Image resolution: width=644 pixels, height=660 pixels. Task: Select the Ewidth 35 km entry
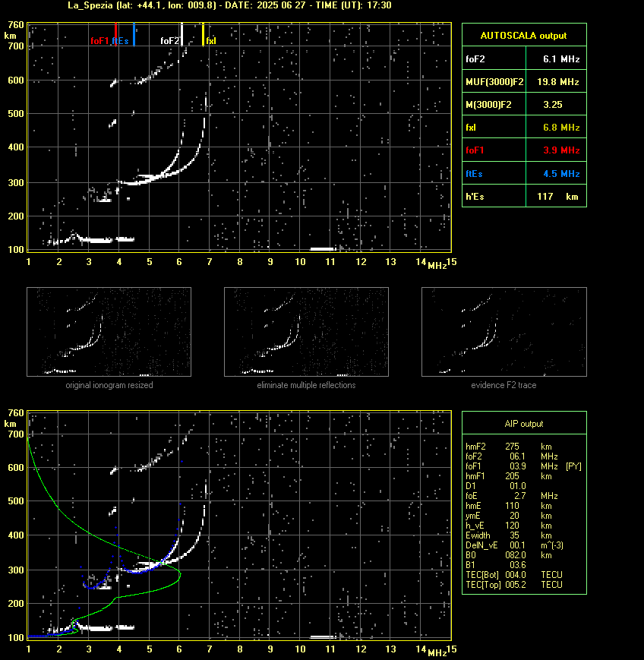point(509,535)
